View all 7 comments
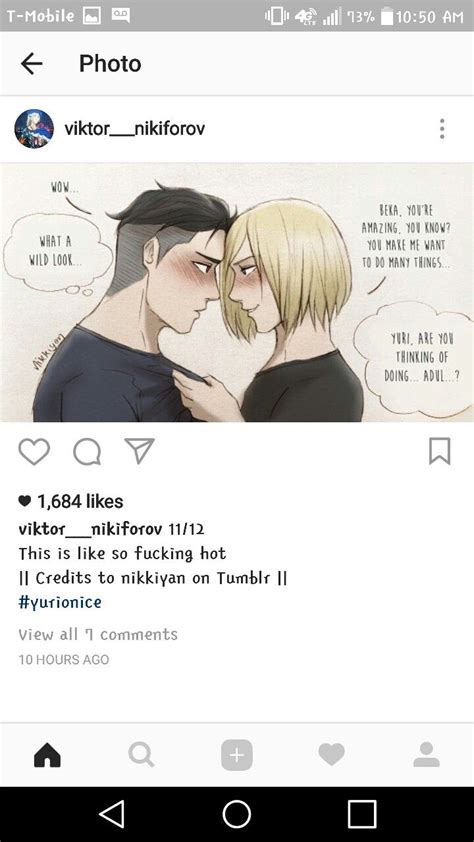The height and width of the screenshot is (842, 474). coord(98,634)
